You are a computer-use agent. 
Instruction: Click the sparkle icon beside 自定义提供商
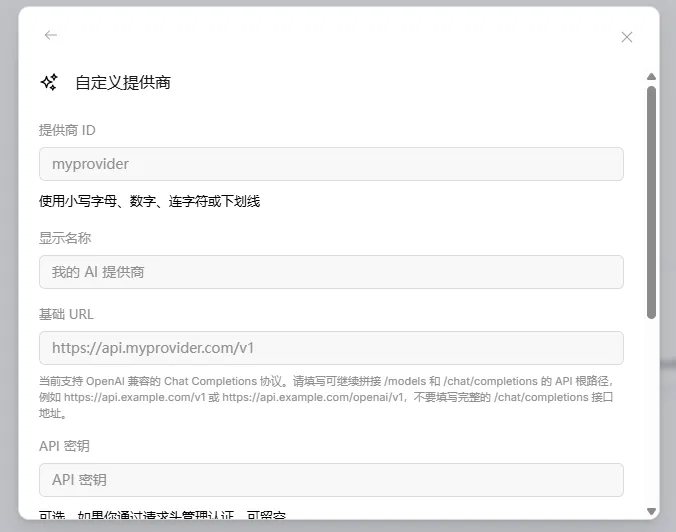coord(49,82)
